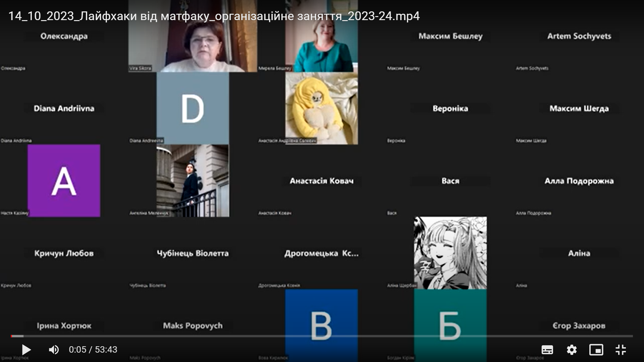Image resolution: width=644 pixels, height=362 pixels.
Task: Toggle subtitles on the player
Action: tap(547, 350)
